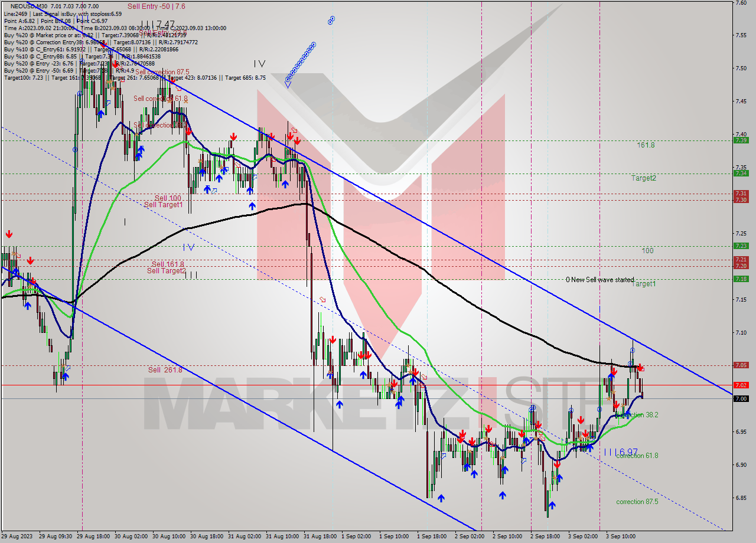Click the 7.45 price axis label
The height and width of the screenshot is (543, 756).
(741, 102)
